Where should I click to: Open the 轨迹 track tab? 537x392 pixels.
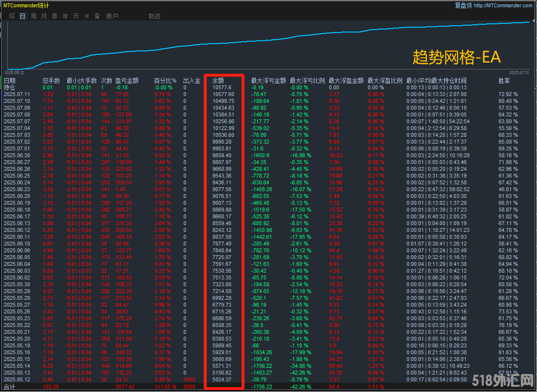pos(154,16)
